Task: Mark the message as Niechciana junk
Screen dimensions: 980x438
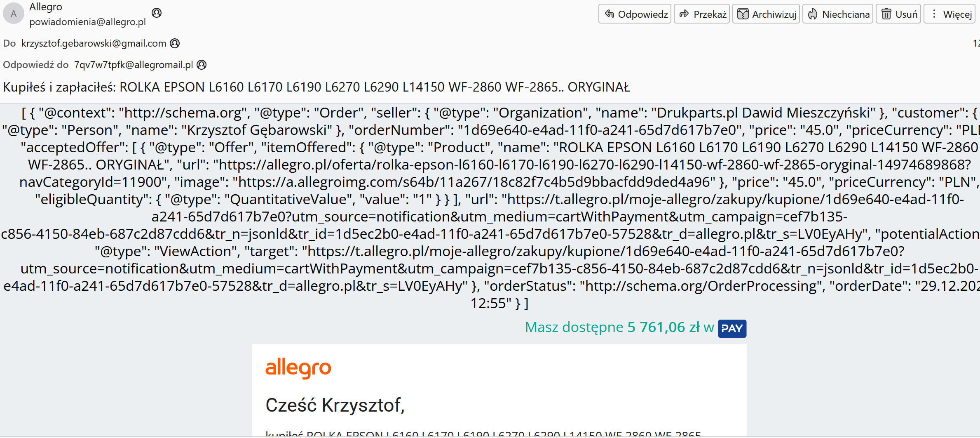Action: pyautogui.click(x=838, y=14)
